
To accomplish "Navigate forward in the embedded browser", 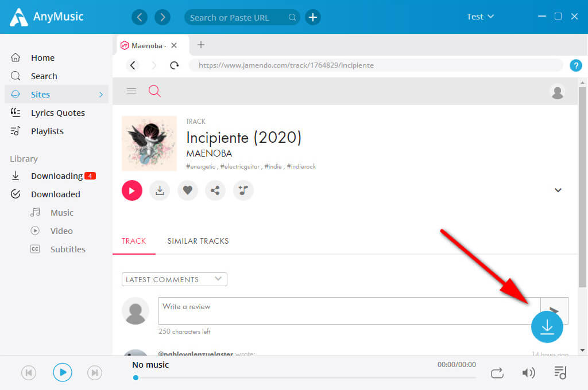I will coord(154,65).
